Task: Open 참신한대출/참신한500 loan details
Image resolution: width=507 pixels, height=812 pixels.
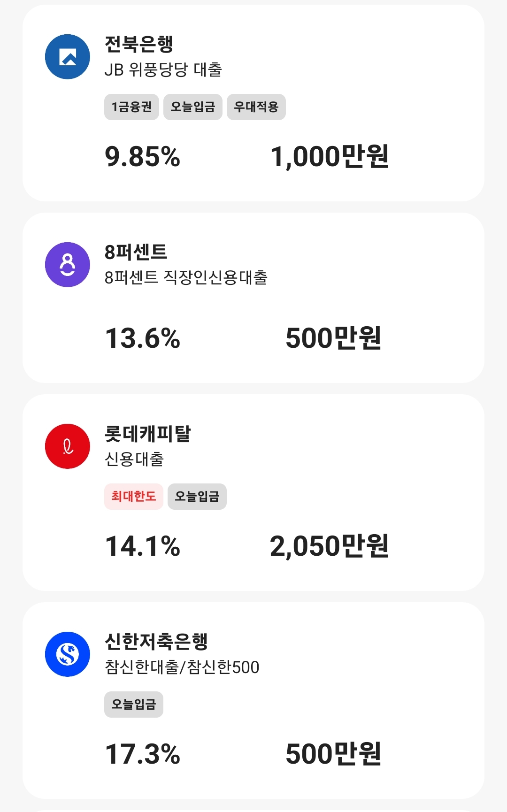Action: [182, 667]
